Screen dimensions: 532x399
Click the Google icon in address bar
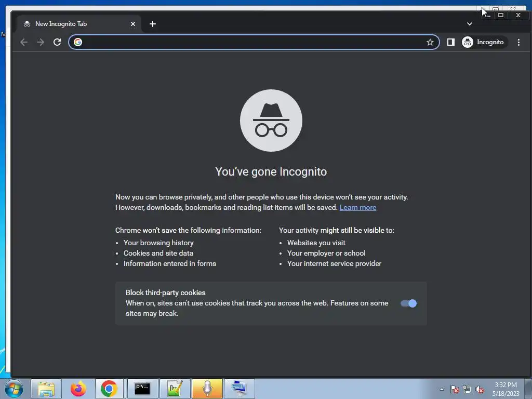[x=78, y=42]
